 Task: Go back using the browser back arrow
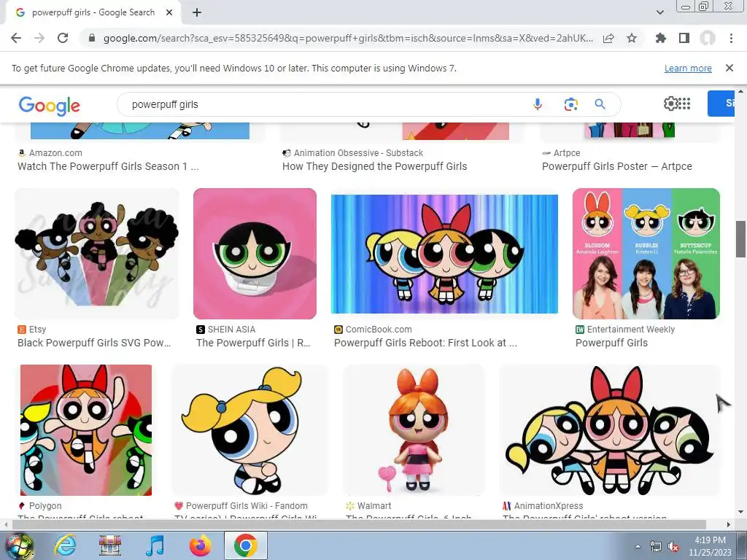tap(16, 38)
